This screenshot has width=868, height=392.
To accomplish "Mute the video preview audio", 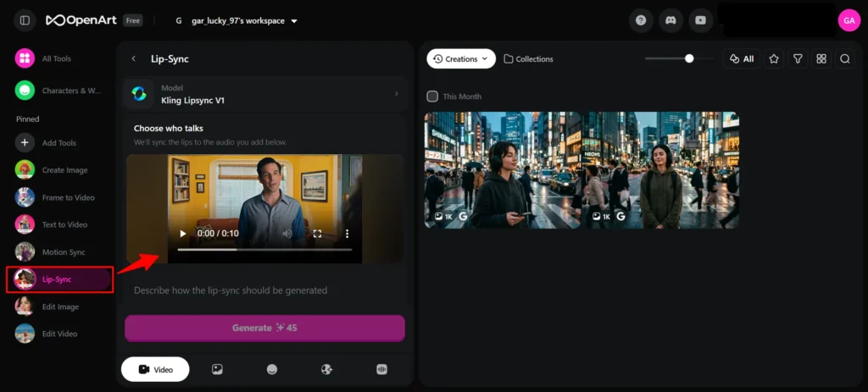I will coord(287,234).
